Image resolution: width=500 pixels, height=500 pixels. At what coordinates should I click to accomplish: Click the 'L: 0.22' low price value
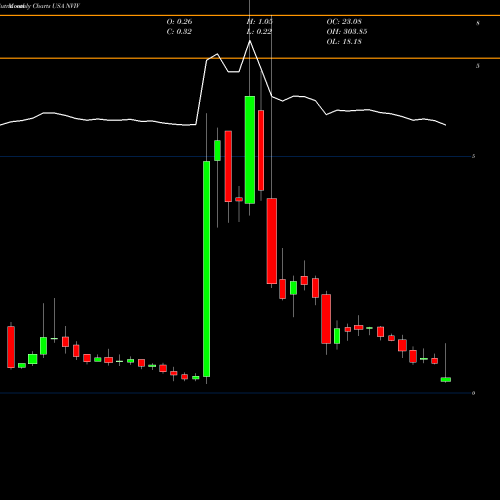tap(259, 32)
